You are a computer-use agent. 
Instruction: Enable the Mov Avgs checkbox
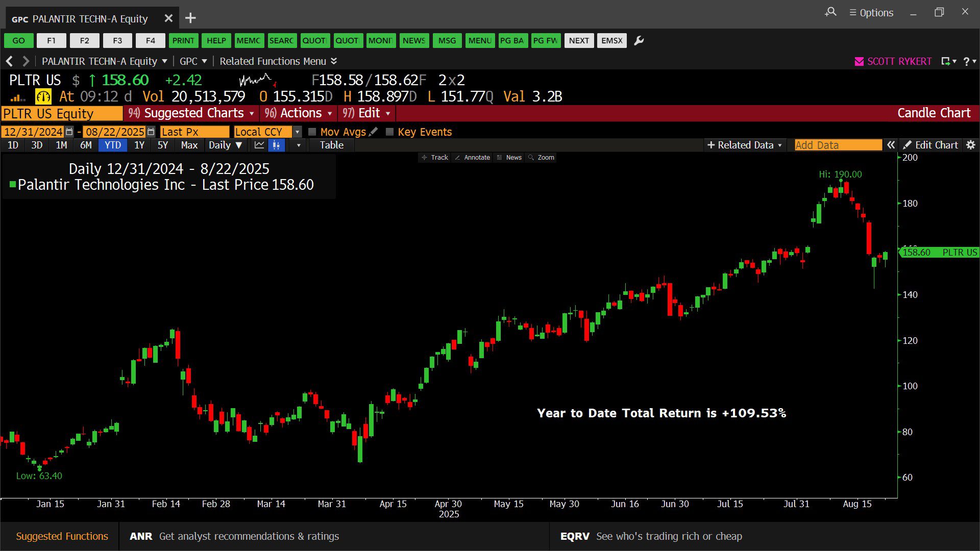312,132
